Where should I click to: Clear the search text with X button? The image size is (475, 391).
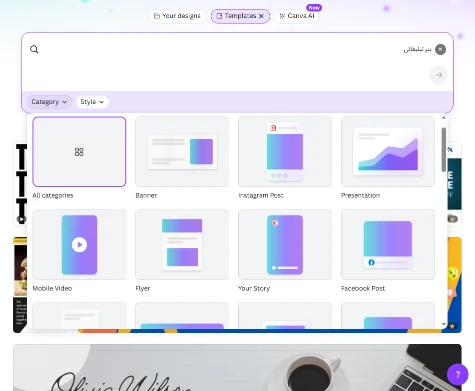[x=440, y=49]
